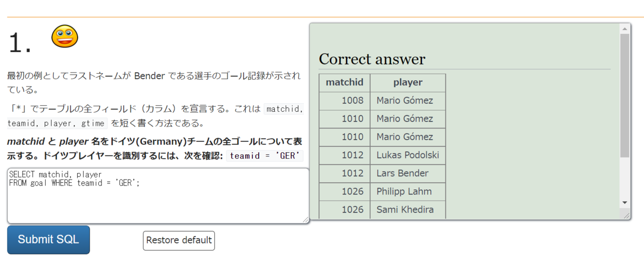The height and width of the screenshot is (264, 644).
Task: Click the question number 1 heading
Action: pos(20,42)
